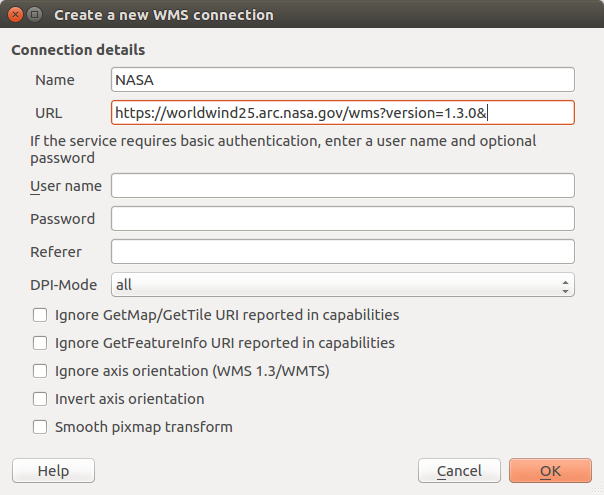Image resolution: width=604 pixels, height=495 pixels.
Task: Select the User name input box
Action: coord(342,186)
